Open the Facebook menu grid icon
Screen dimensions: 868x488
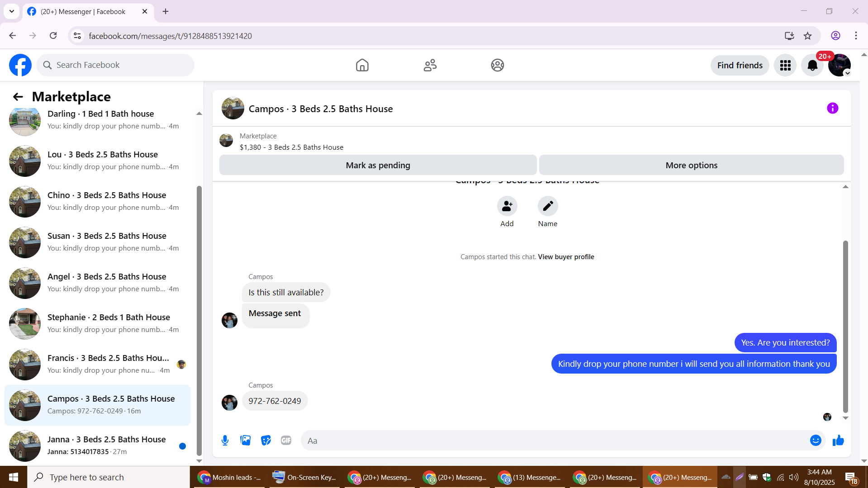pos(785,65)
